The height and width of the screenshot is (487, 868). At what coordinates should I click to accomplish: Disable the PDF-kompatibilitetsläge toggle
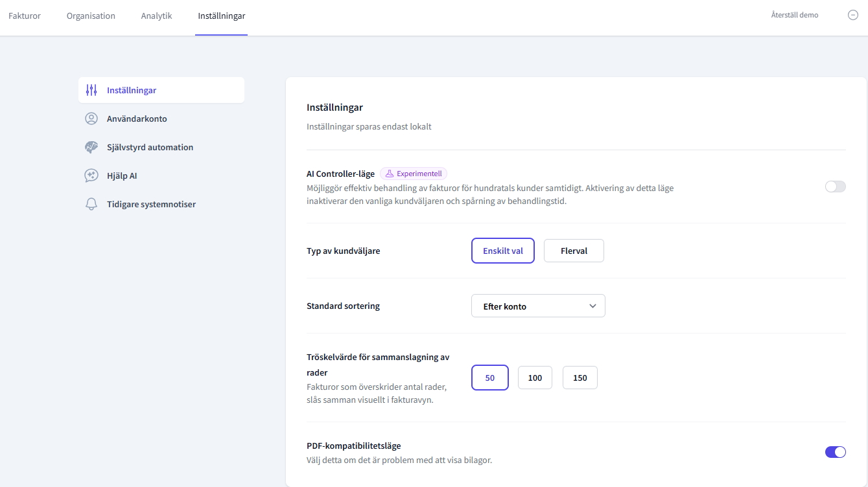pos(835,452)
